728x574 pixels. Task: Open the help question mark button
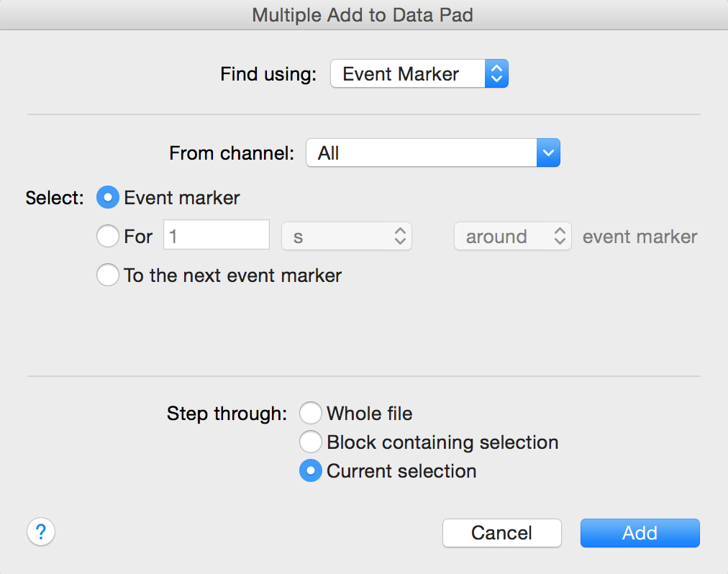pos(41,532)
